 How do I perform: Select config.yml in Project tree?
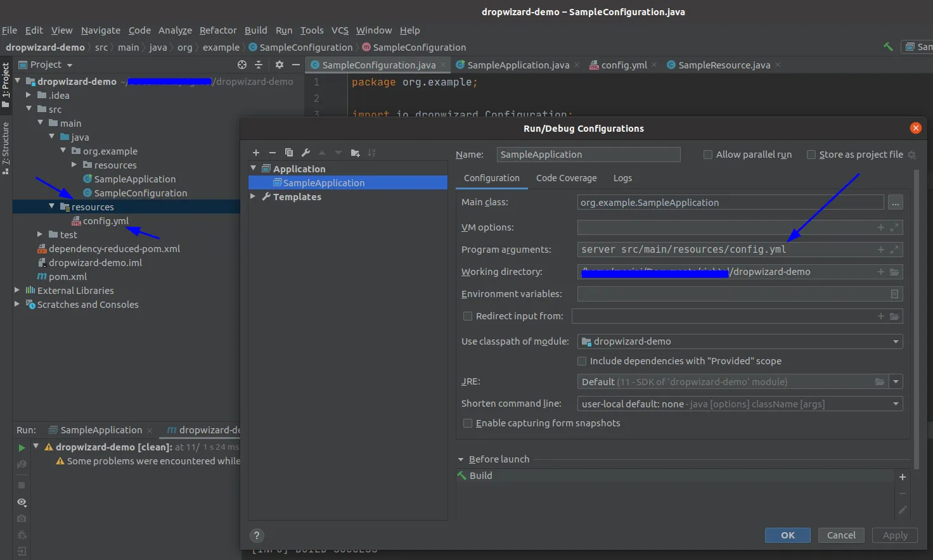[105, 221]
